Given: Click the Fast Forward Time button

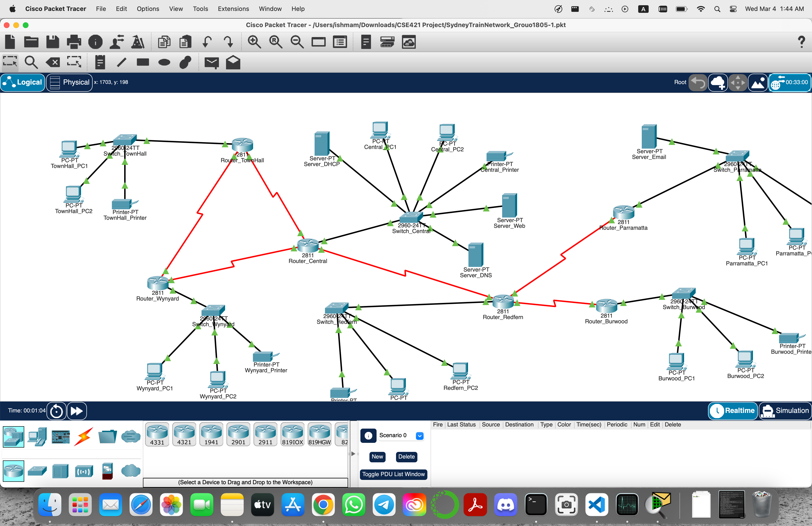Looking at the screenshot, I should [77, 411].
